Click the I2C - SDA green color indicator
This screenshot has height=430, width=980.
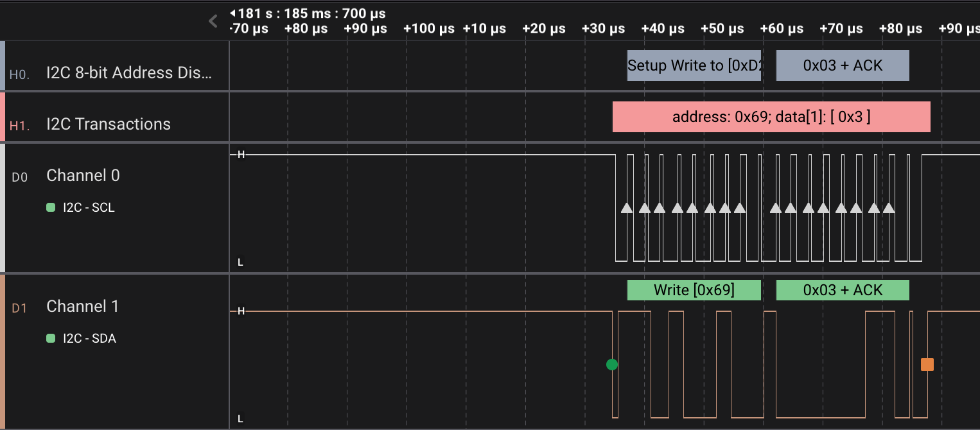(51, 338)
